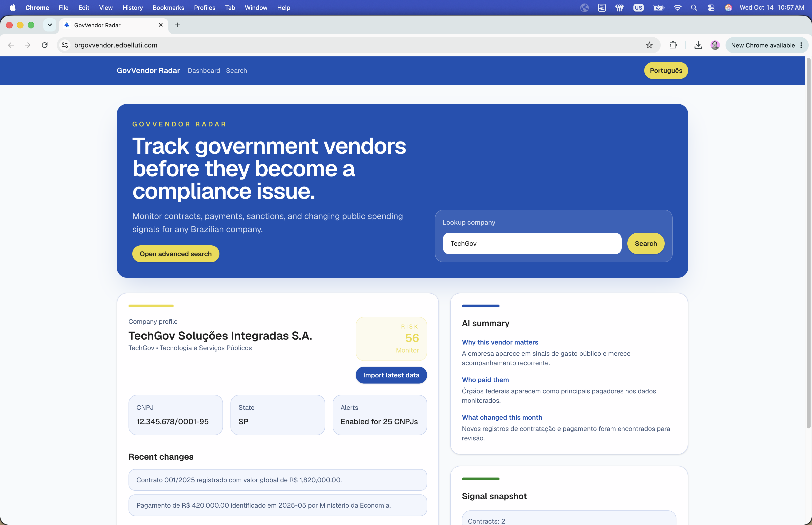Screen dimensions: 812x525
Task: Click the Lookup company text field
Action: [x=532, y=243]
